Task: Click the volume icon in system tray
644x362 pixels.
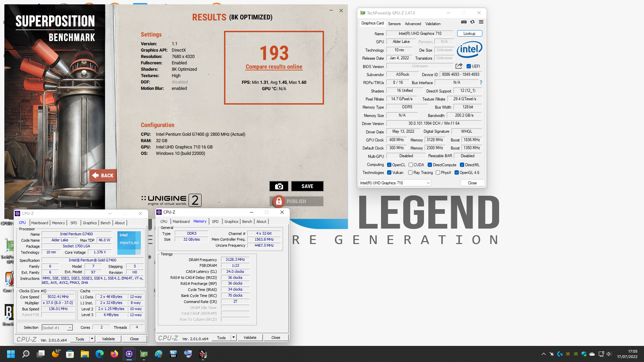Action: coord(609,354)
